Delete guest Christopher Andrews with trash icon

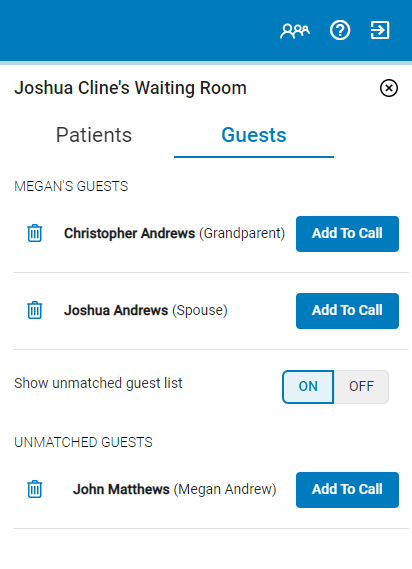pos(35,233)
